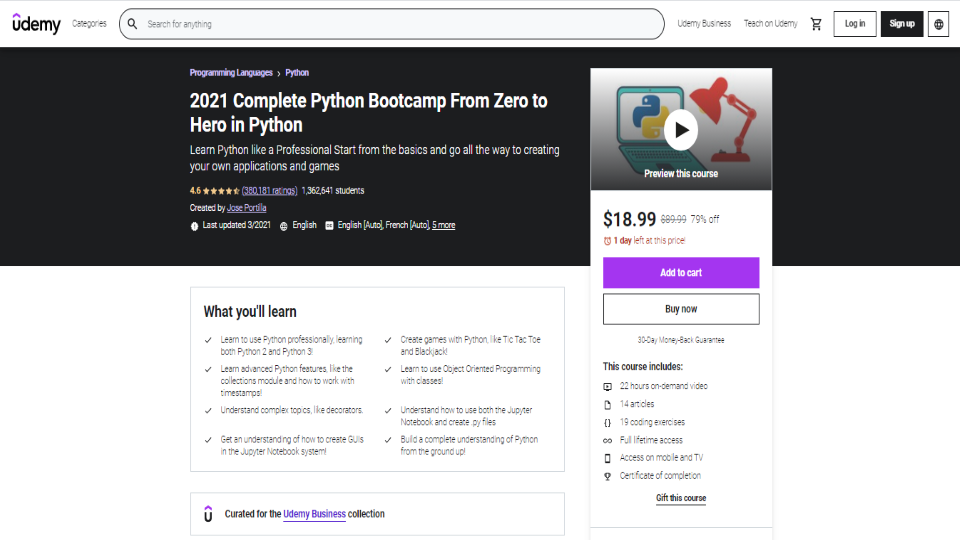
Task: Open Teach on Udemy link
Action: 770,24
